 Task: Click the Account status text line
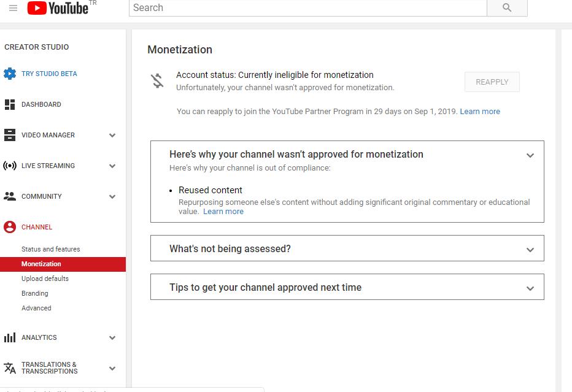click(275, 75)
